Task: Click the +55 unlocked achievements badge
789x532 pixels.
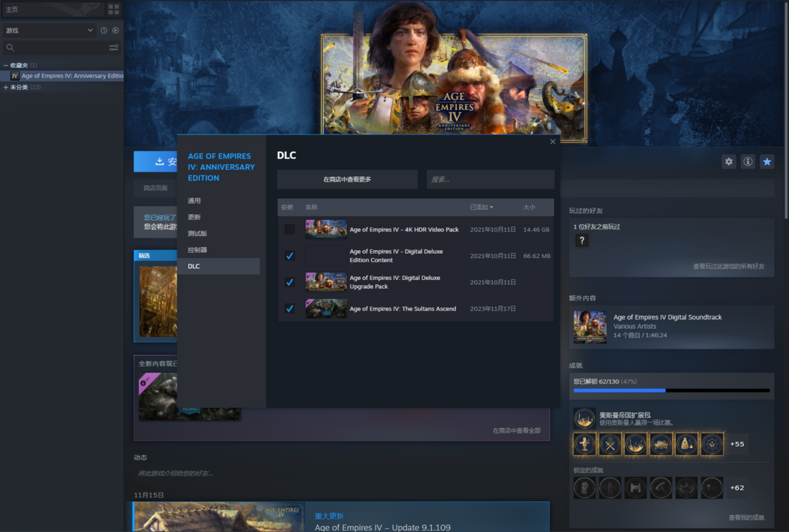Action: [737, 444]
